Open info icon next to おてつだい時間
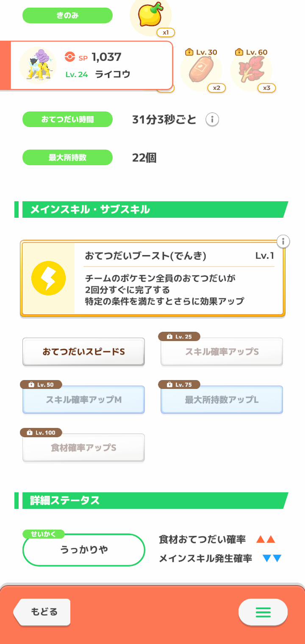This screenshot has height=644, width=305. tap(212, 120)
